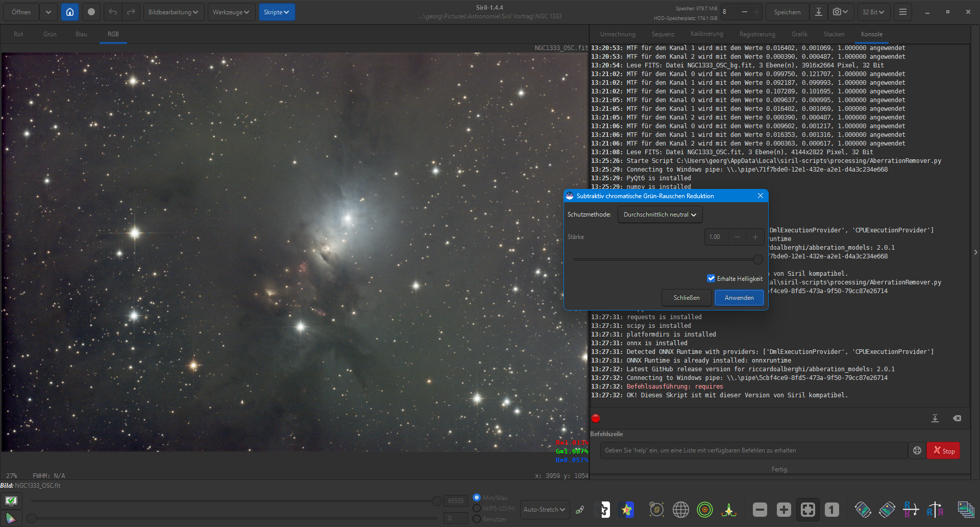980x527 pixels.
Task: Redo the last undone operation
Action: (x=131, y=12)
